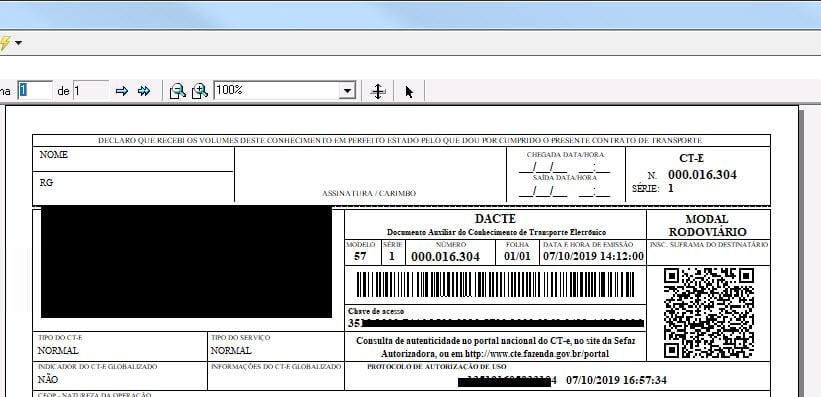Zoom in with the plus magnifier icon
Screen dimensions: 821x397
pyautogui.click(x=200, y=91)
